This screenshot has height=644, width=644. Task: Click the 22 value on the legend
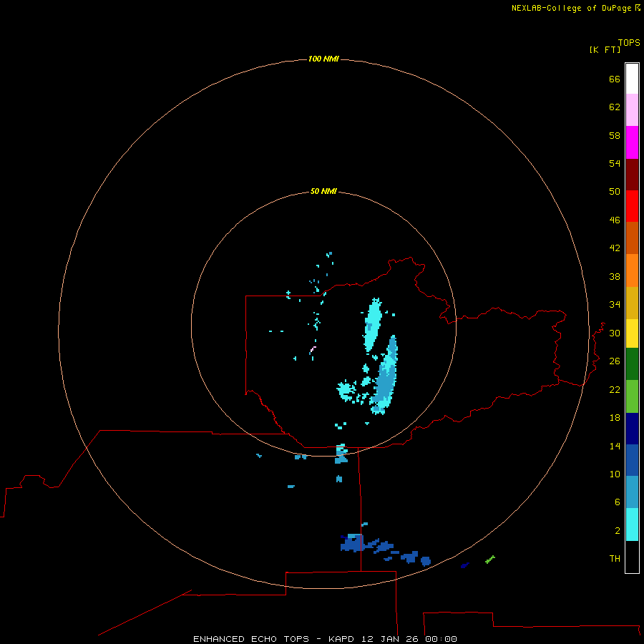coord(615,390)
